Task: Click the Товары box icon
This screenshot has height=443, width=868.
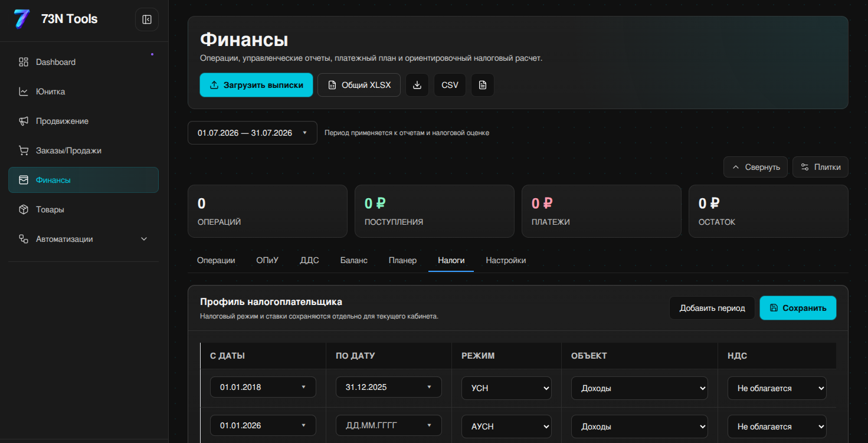Action: coord(24,209)
